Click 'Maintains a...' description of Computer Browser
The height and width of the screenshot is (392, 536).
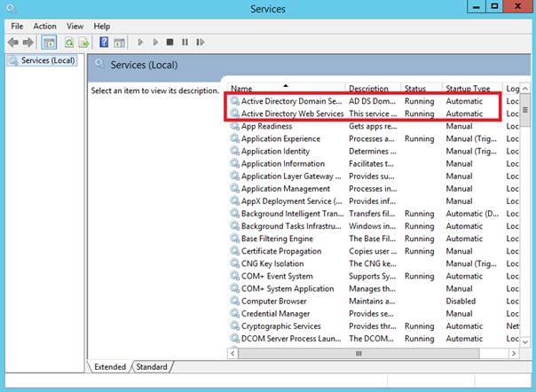[372, 301]
